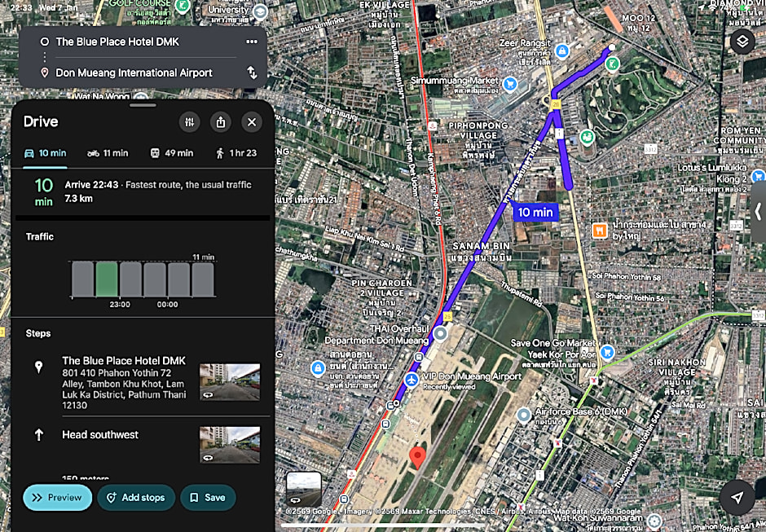The width and height of the screenshot is (766, 532).
Task: Swap origin and destination arrows
Action: click(252, 73)
